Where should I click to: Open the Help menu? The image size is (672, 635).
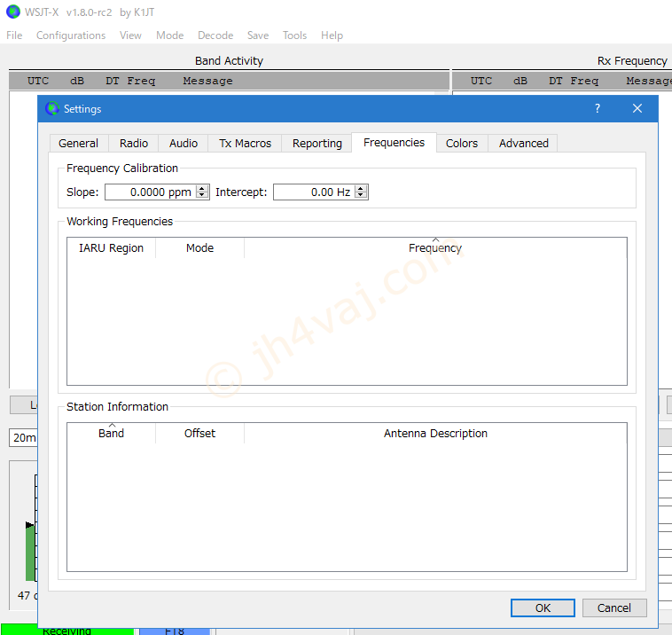[332, 35]
